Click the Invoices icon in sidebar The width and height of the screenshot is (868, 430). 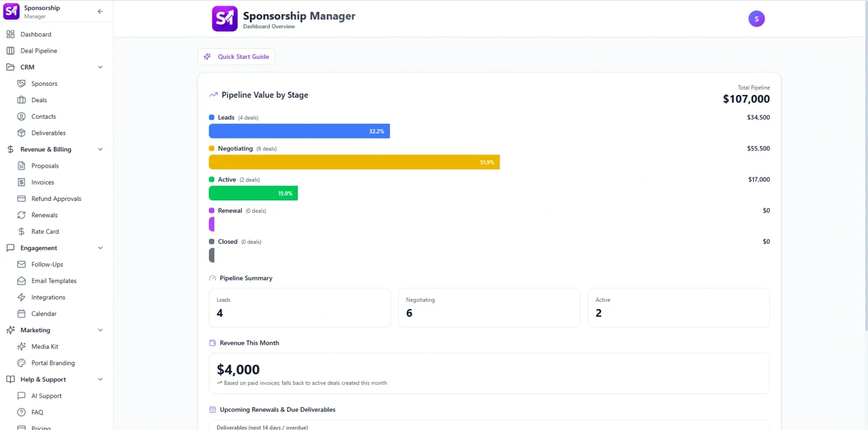22,182
